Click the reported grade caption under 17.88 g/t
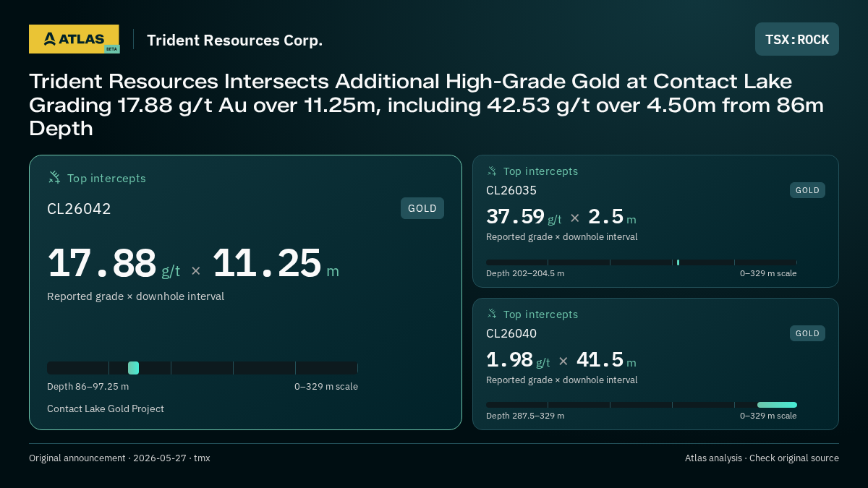The height and width of the screenshot is (488, 868). point(135,296)
